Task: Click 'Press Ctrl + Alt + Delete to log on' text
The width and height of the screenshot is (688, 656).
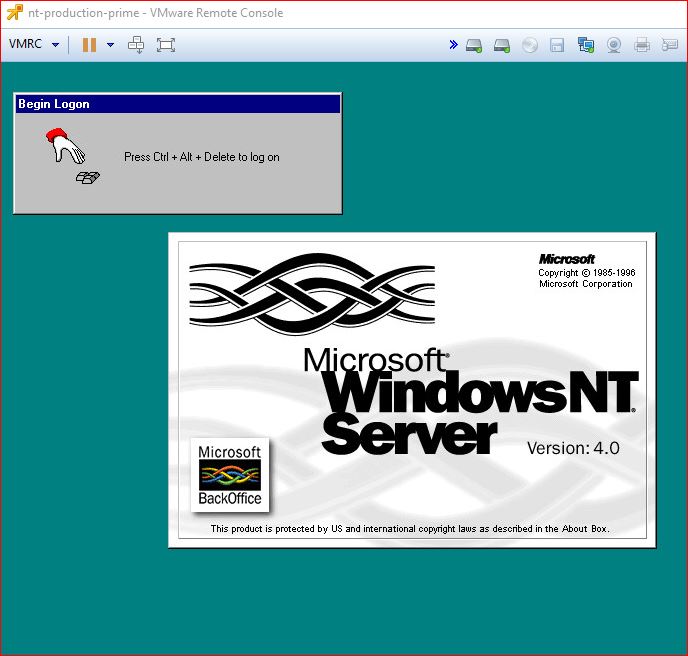Action: [202, 157]
